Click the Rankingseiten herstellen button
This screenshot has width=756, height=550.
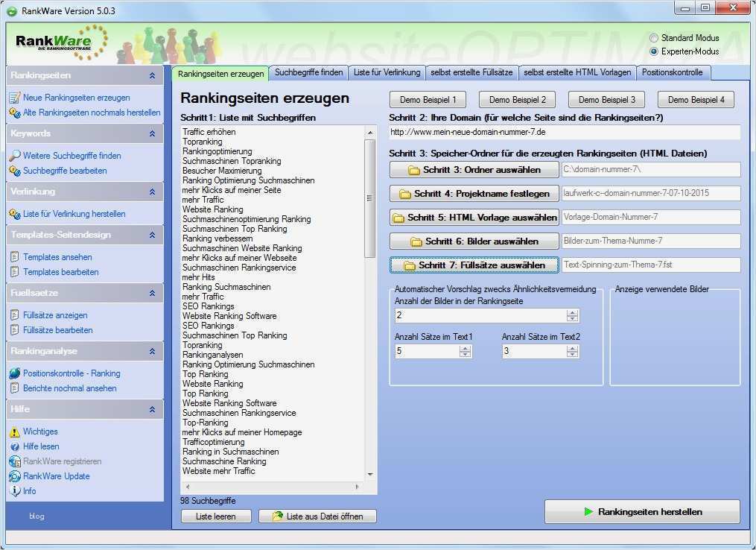pyautogui.click(x=641, y=512)
